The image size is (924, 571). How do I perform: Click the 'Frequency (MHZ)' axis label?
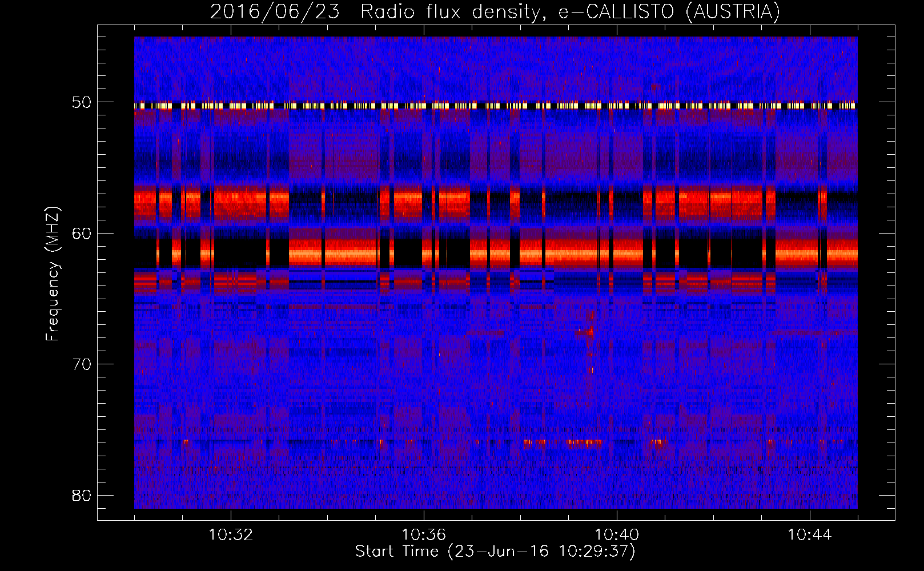pyautogui.click(x=53, y=274)
